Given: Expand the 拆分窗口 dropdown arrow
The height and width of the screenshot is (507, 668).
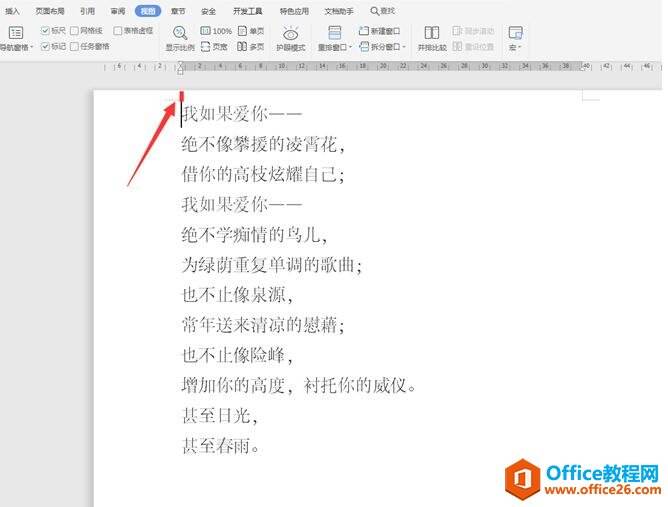Looking at the screenshot, I should [404, 47].
